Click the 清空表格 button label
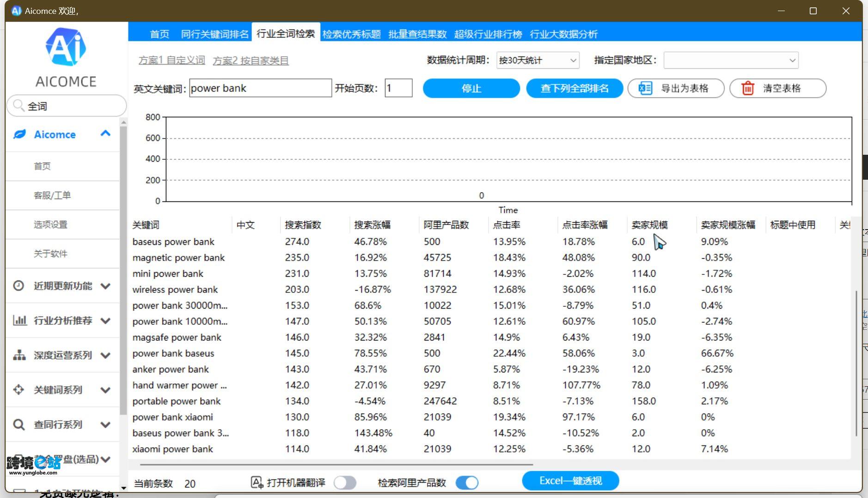The height and width of the screenshot is (498, 868). (x=782, y=88)
